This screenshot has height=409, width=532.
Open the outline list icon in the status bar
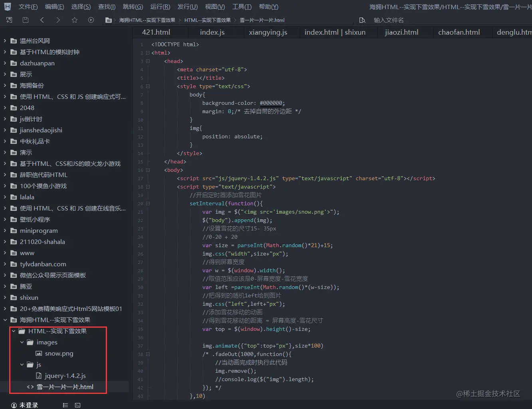(65, 405)
